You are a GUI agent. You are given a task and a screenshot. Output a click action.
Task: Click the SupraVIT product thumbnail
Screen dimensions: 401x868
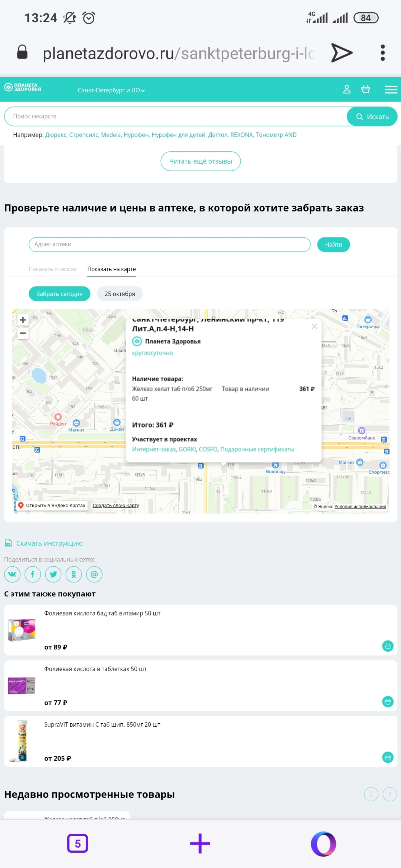(x=22, y=741)
